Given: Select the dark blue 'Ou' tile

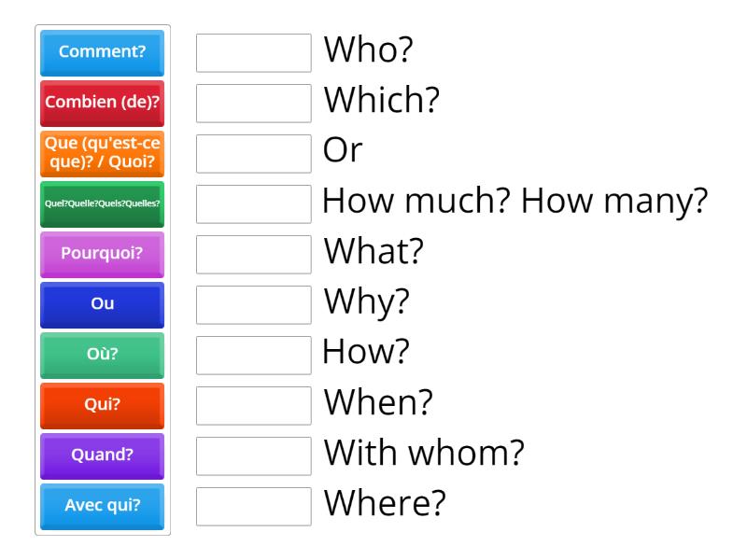Looking at the screenshot, I should point(101,303).
